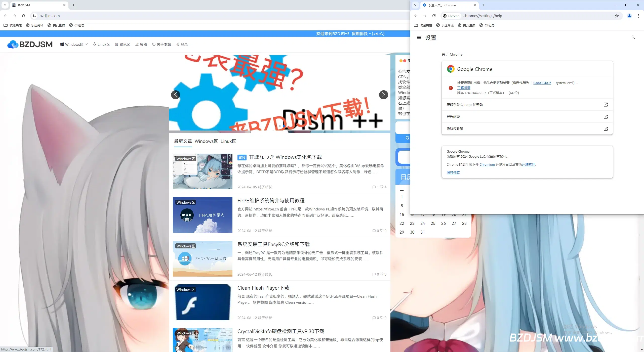Open the Linux区 navigation item

101,44
